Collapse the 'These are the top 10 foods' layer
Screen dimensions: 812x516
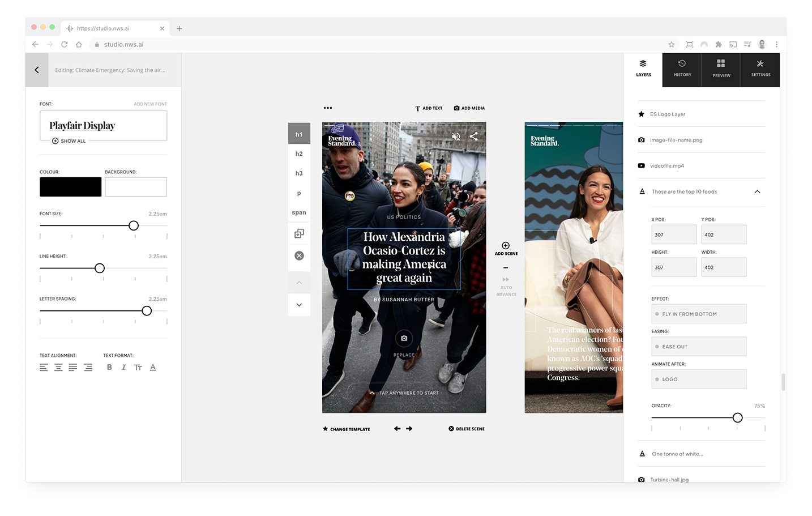click(x=757, y=192)
